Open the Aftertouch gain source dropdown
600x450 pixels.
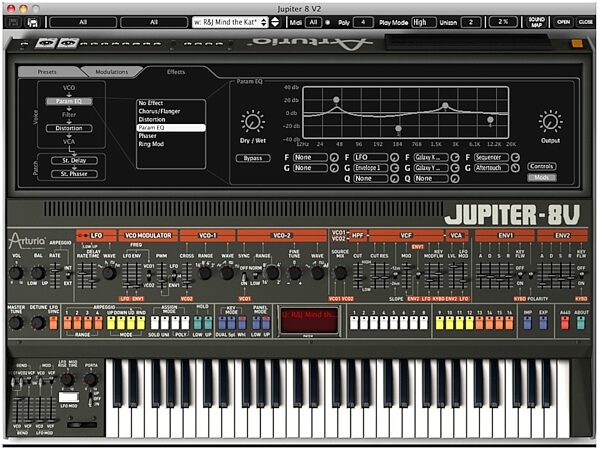coord(491,168)
